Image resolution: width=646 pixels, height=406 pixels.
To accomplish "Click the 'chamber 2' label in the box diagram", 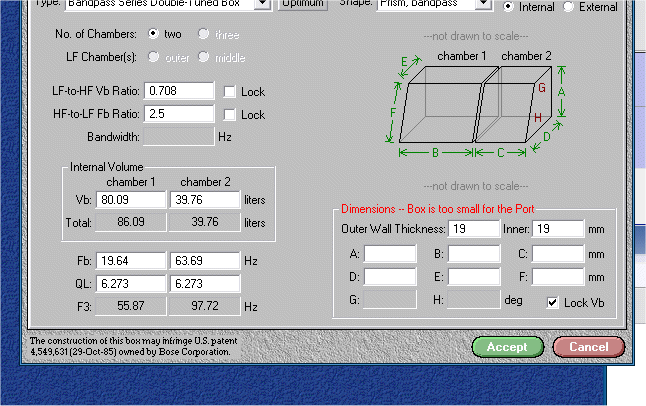I will (526, 56).
